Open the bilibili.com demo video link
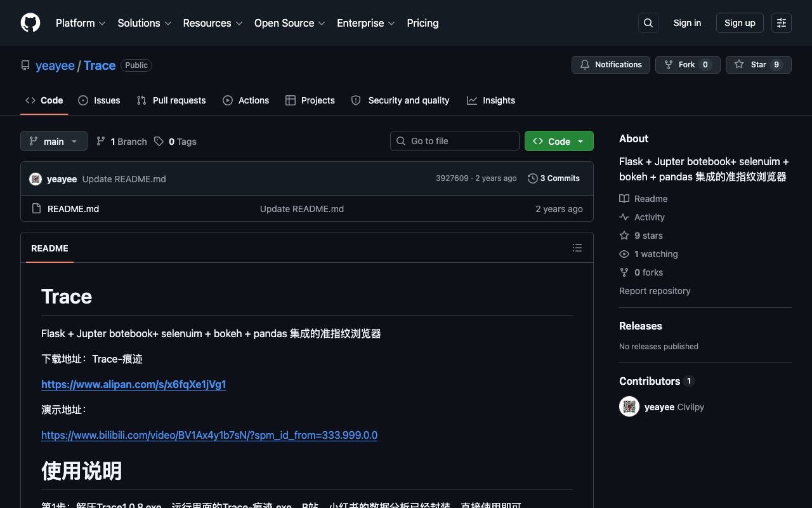 209,435
